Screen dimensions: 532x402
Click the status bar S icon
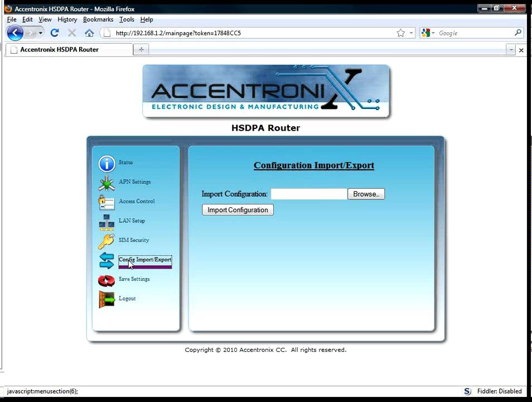(467, 391)
